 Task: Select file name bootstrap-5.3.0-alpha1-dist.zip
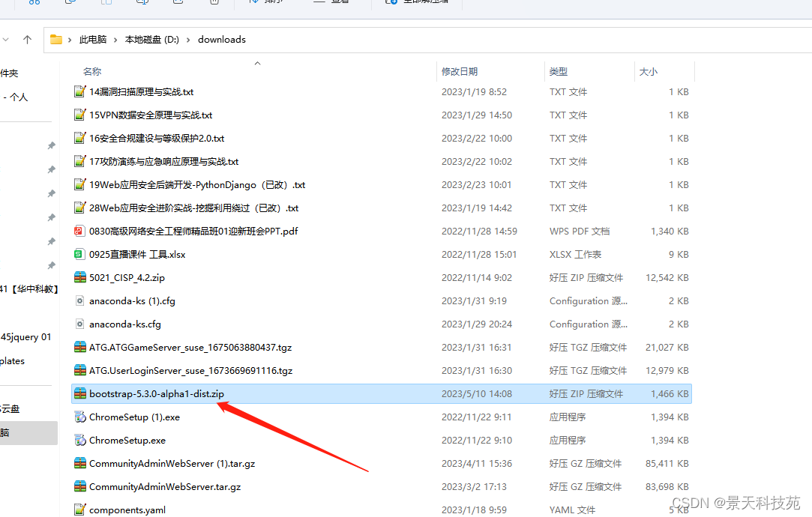[157, 394]
